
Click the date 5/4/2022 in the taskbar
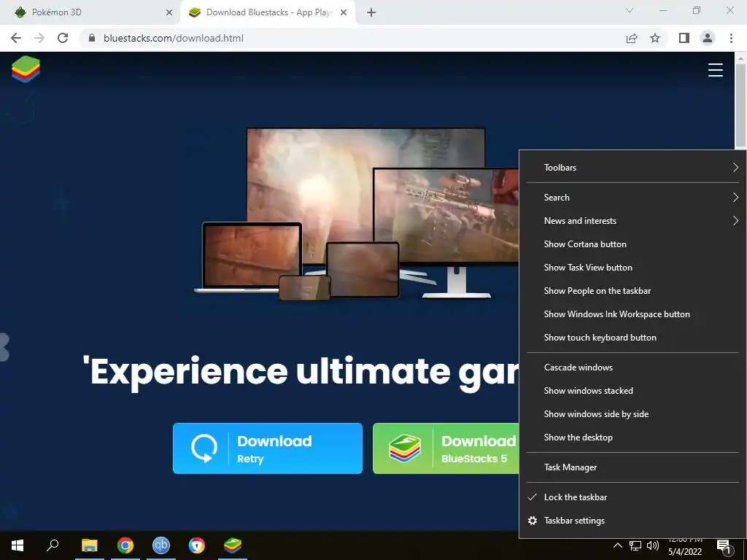point(684,551)
